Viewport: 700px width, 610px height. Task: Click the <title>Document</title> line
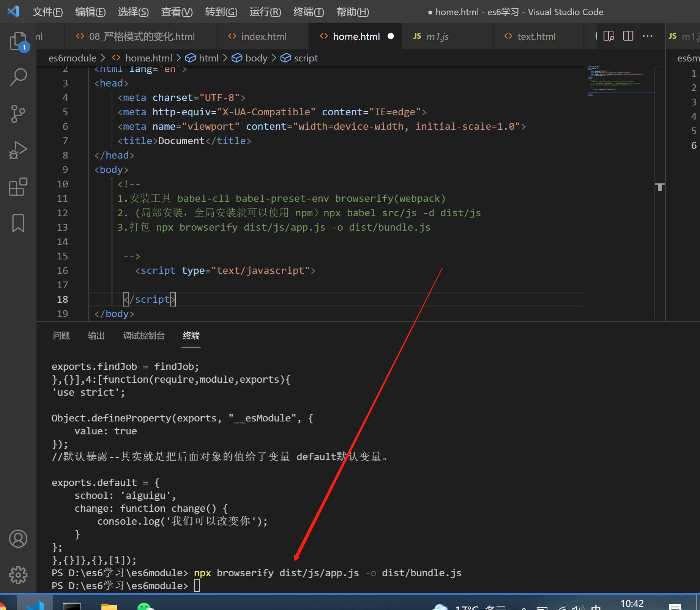pyautogui.click(x=184, y=141)
